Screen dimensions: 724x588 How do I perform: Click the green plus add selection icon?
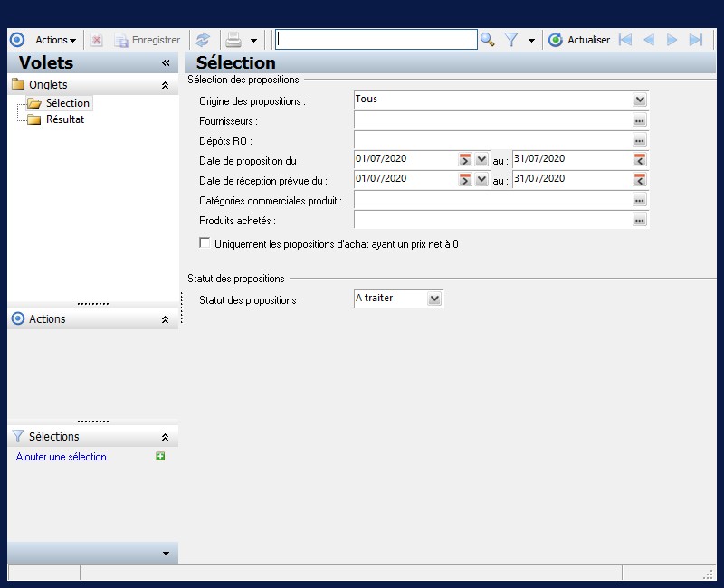(160, 457)
